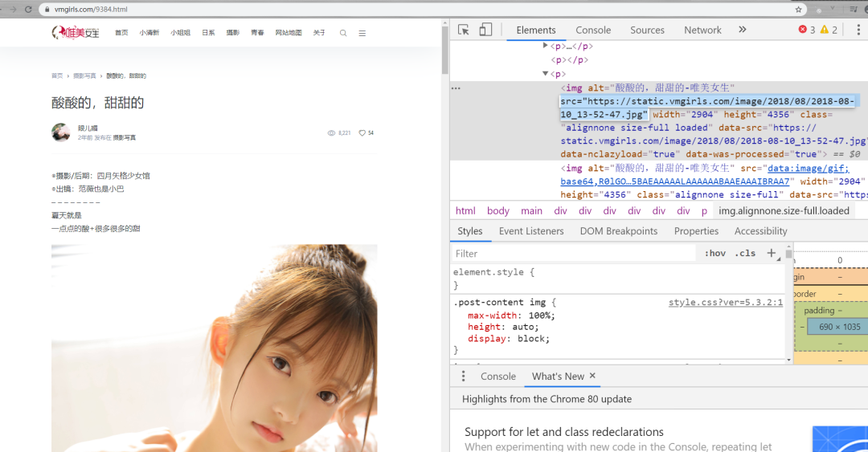
Task: Click the Styles Filter input field
Action: pyautogui.click(x=573, y=254)
